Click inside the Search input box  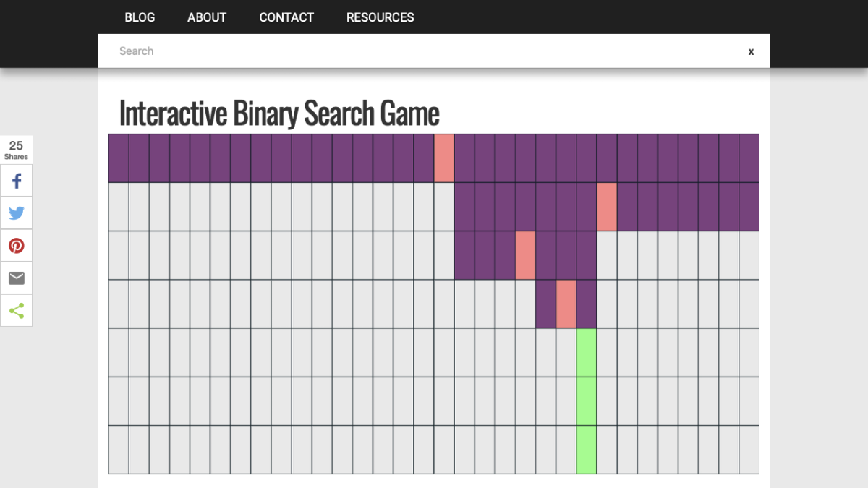point(289,51)
